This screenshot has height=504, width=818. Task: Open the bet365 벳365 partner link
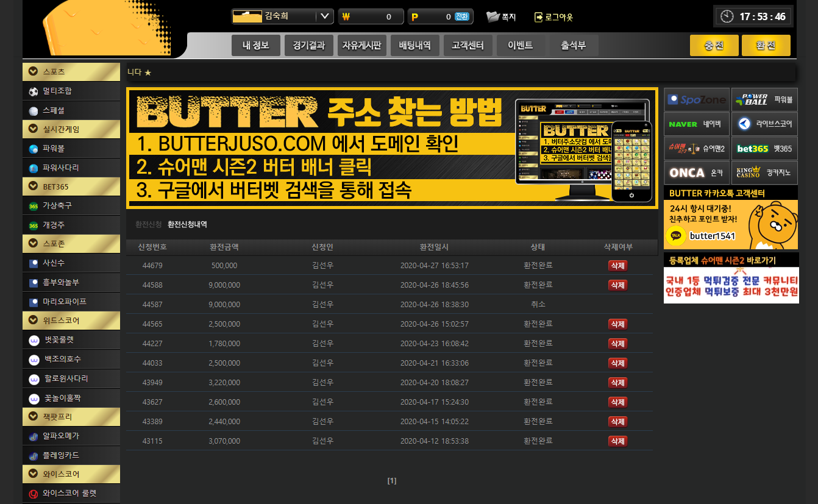(x=764, y=149)
